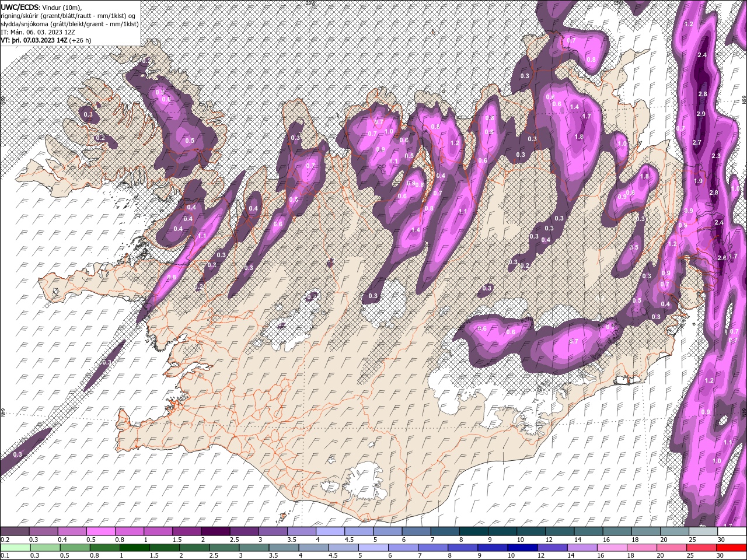
Task: Click the 1.9 value on the map
Action: [699, 181]
